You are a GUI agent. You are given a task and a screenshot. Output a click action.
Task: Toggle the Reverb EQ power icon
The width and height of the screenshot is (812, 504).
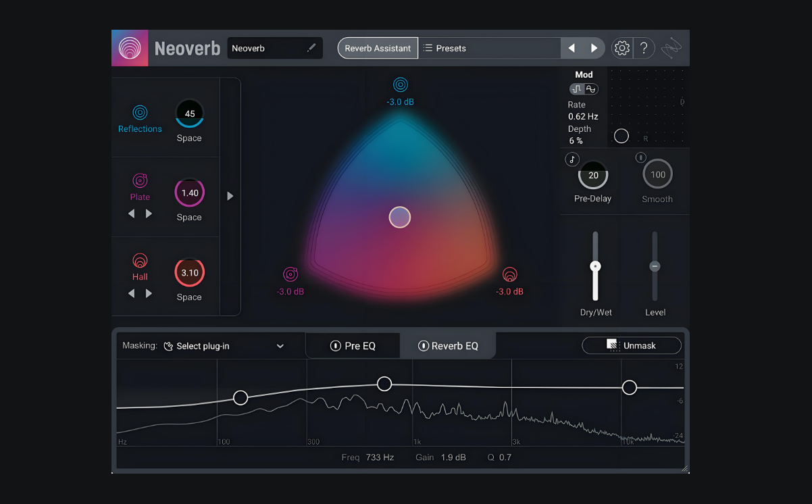[x=423, y=346]
